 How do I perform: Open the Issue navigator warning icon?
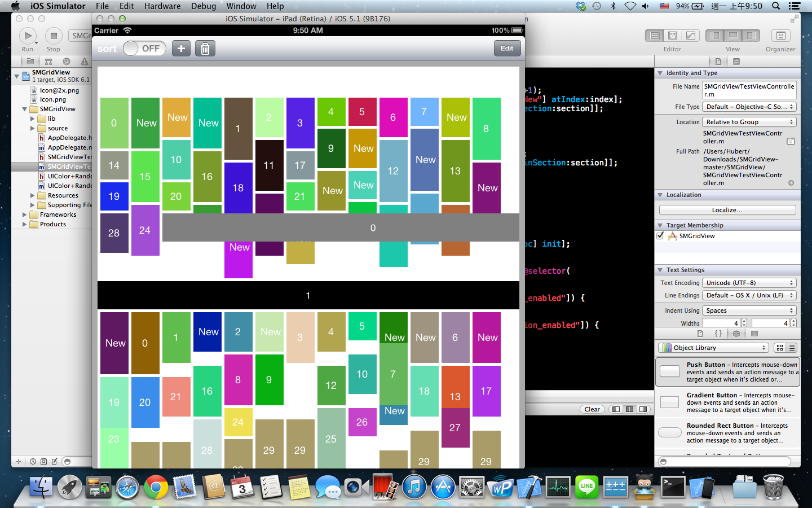85,61
